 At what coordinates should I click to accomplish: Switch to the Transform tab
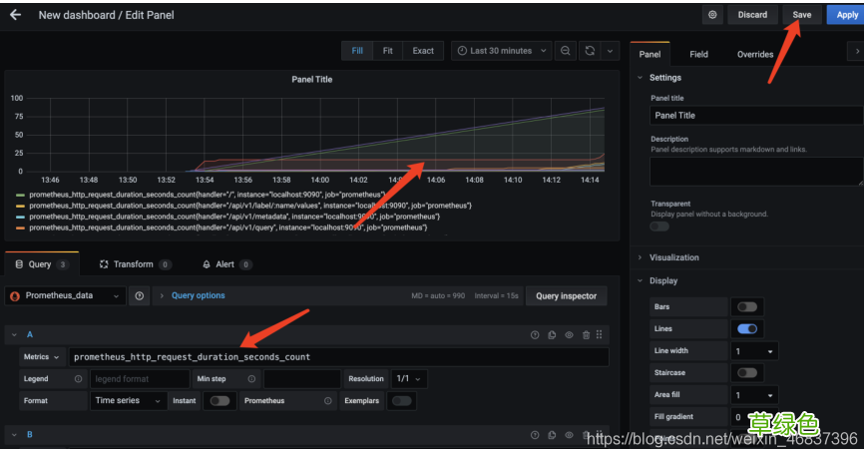click(x=135, y=264)
